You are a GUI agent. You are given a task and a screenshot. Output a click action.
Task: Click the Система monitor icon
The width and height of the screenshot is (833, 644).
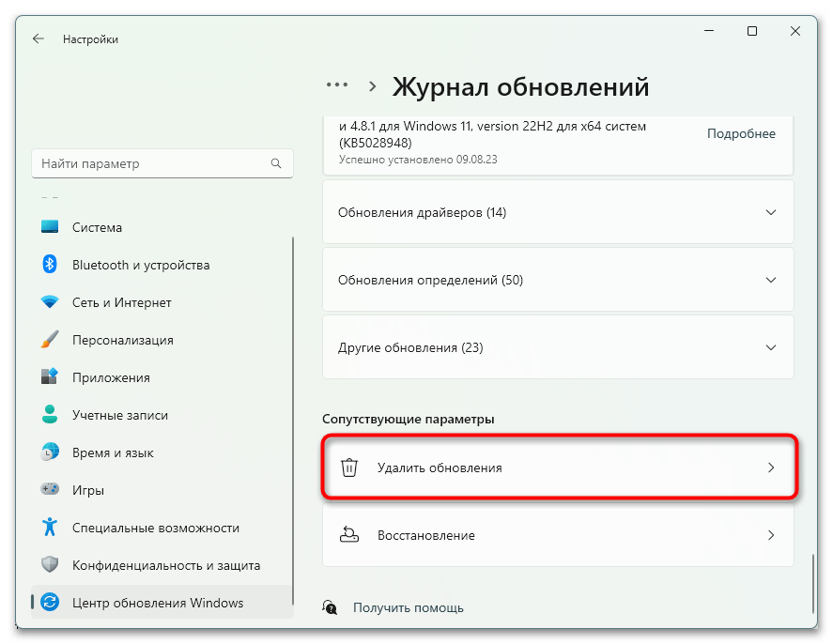(x=50, y=226)
